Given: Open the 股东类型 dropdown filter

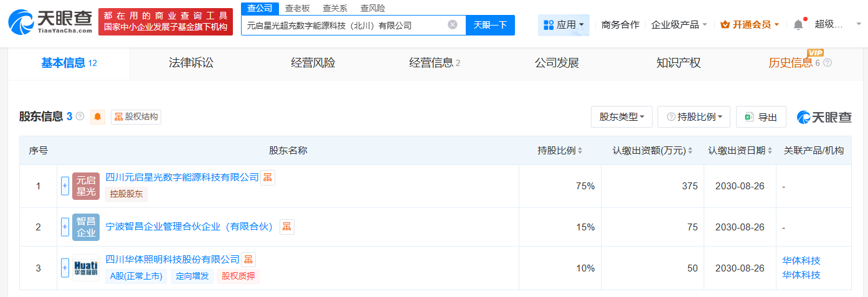Looking at the screenshot, I should (621, 117).
